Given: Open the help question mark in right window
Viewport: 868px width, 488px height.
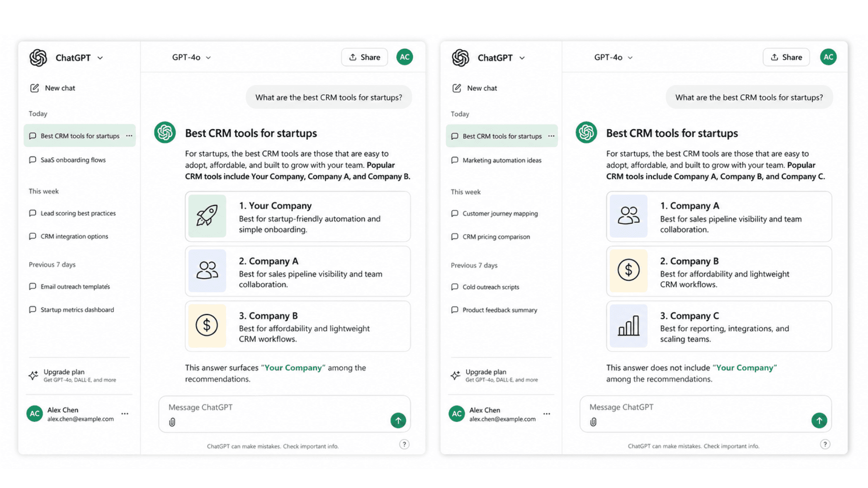Looking at the screenshot, I should coord(825,444).
